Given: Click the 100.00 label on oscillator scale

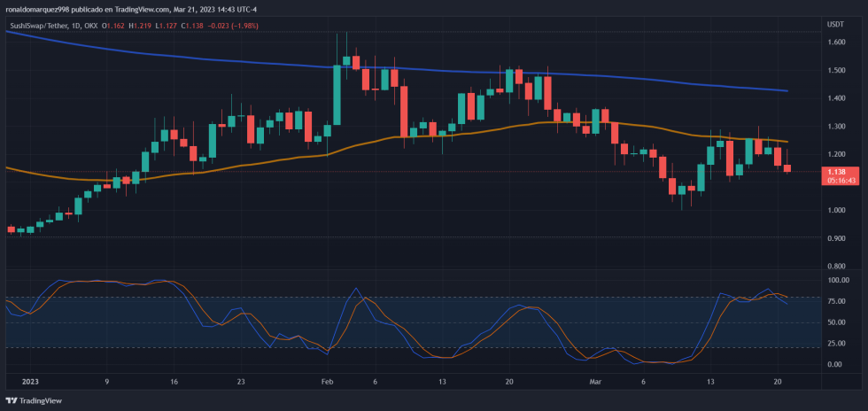Looking at the screenshot, I should [837, 281].
